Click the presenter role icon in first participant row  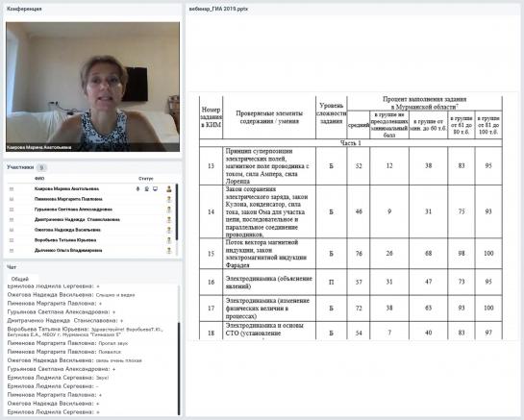point(169,188)
